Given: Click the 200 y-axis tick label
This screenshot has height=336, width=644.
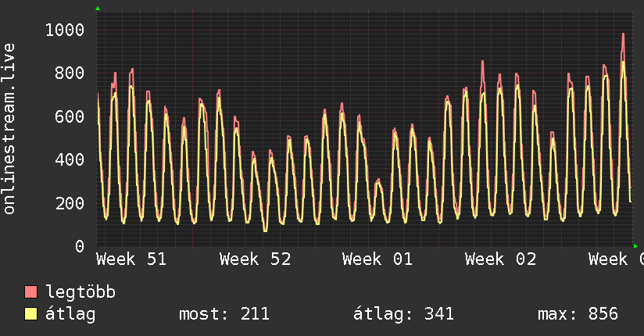Looking at the screenshot, I should 70,203.
